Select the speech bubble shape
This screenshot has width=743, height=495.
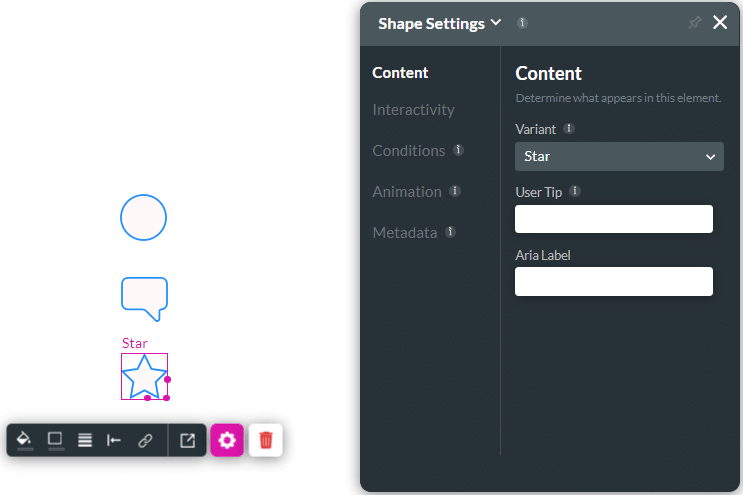[x=144, y=297]
